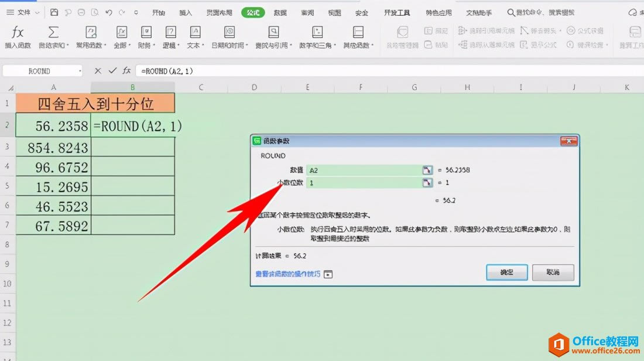Select row 3 header
644x361 pixels.
(x=8, y=147)
